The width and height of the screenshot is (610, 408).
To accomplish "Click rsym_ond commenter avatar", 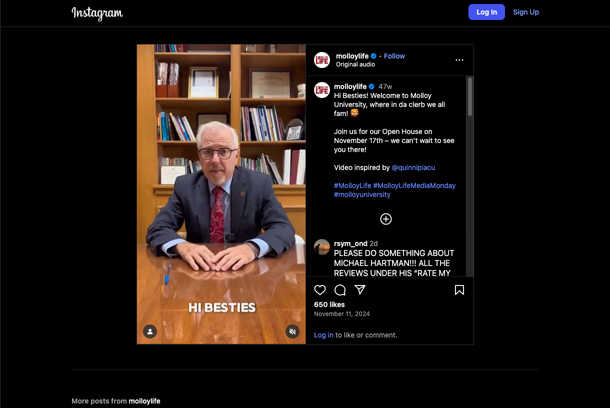I will [322, 247].
